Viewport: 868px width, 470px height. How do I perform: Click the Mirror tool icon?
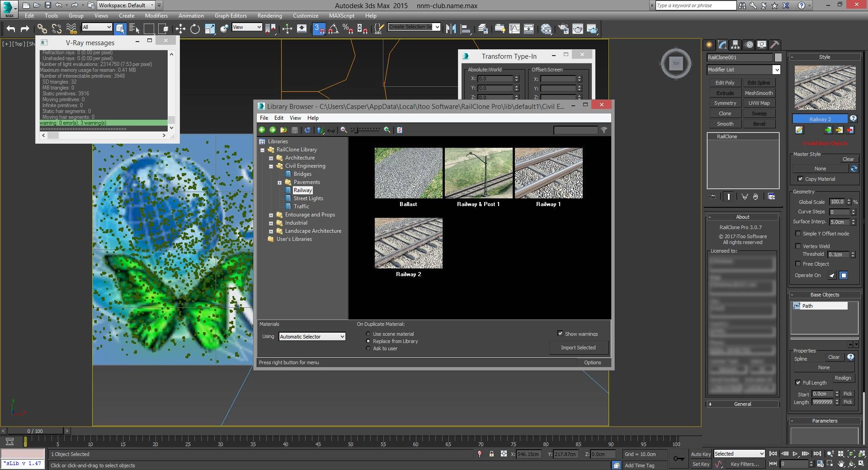(451, 29)
